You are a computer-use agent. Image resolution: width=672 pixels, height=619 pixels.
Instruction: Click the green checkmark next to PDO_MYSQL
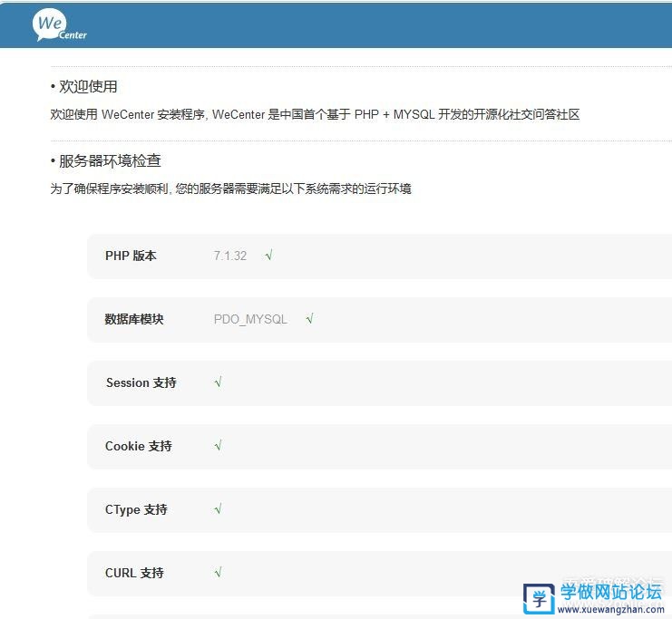tap(310, 319)
